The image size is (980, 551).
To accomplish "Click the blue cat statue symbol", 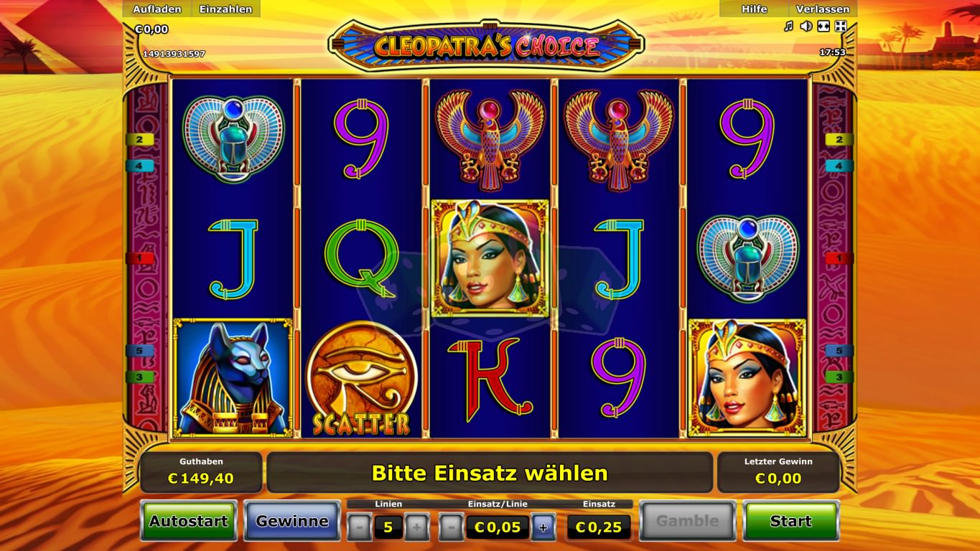I will (x=233, y=377).
